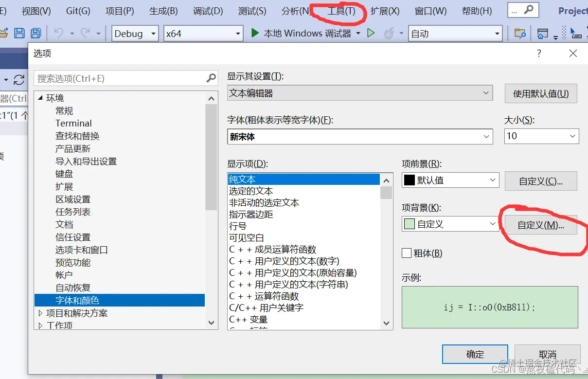This screenshot has width=588, height=379.
Task: Select 常规 in options tree
Action: coord(64,111)
